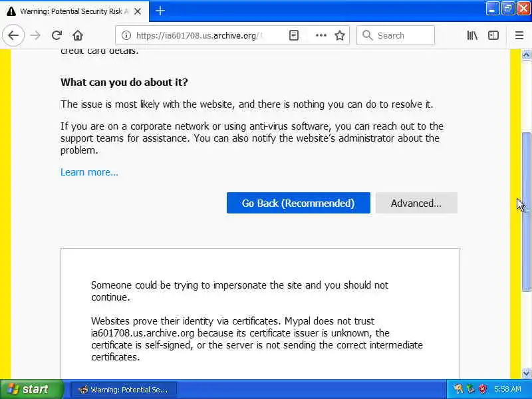Image resolution: width=532 pixels, height=399 pixels.
Task: Click the second system tray icon
Action: click(470, 389)
